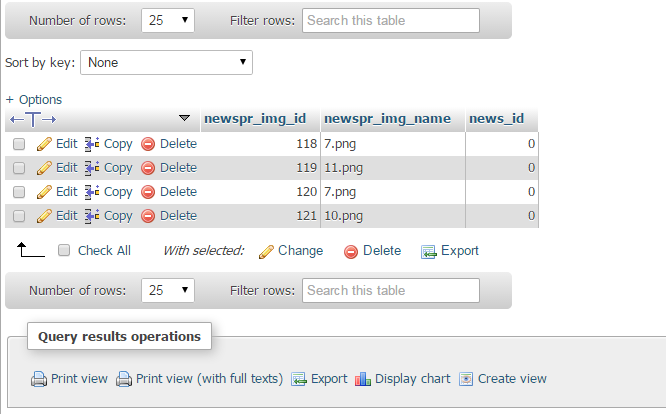Click the 7.png cell in row 120

tap(393, 192)
